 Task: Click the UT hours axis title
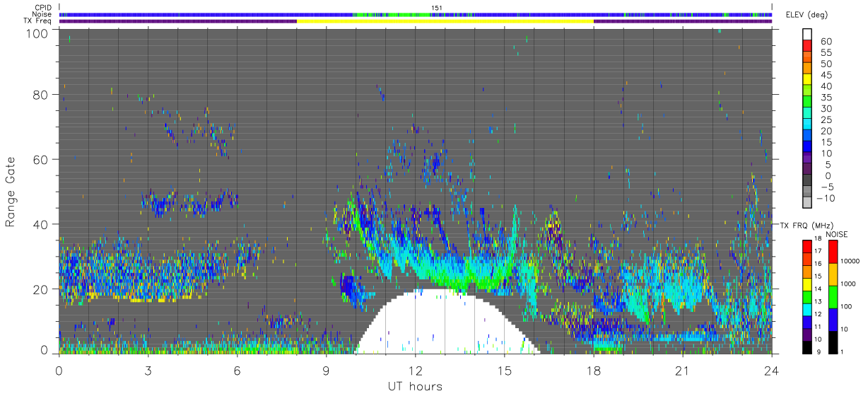pyautogui.click(x=414, y=387)
